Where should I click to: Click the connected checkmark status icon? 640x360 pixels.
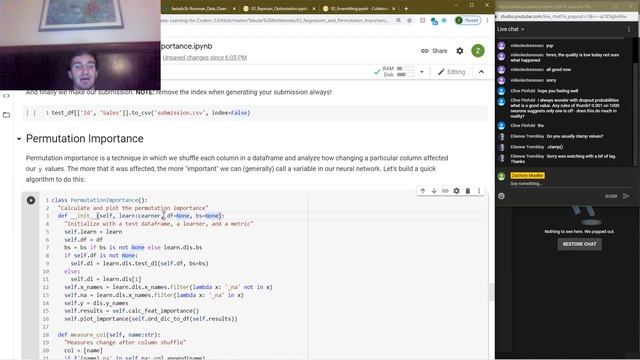(377, 72)
